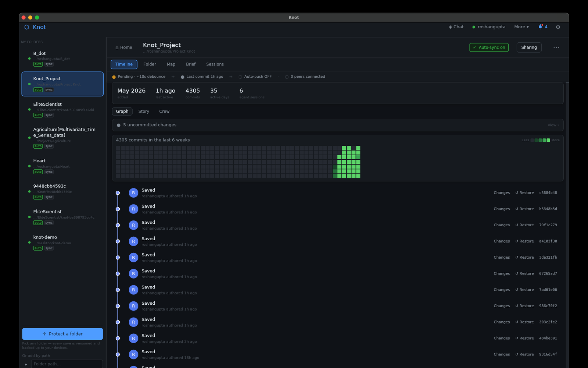This screenshot has width=588, height=368.
Task: Click the top-right heatmap cell
Action: (x=358, y=148)
